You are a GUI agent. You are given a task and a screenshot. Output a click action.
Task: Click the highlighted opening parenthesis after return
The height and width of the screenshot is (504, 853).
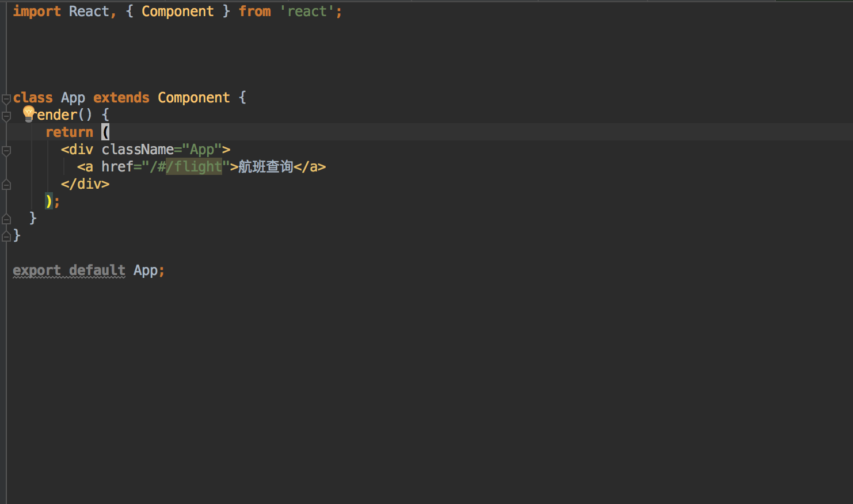click(106, 132)
